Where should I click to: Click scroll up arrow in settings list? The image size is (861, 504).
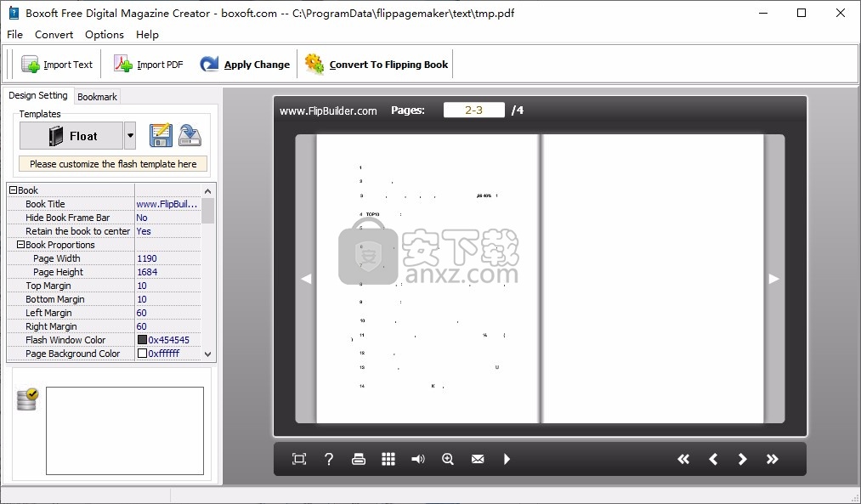tap(207, 191)
